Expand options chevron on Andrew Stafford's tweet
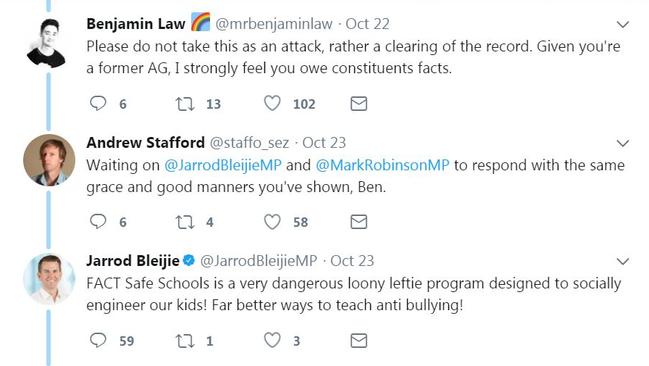 click(x=623, y=143)
